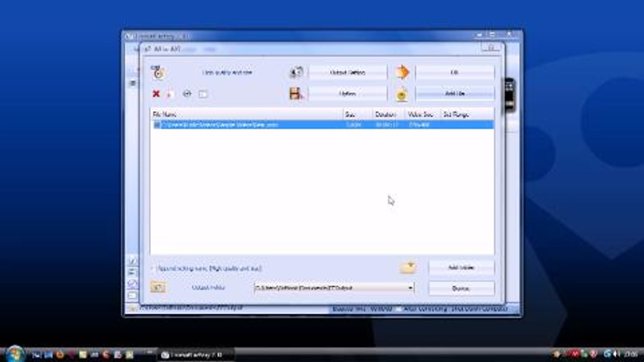Sort by Duration column header
The image size is (644, 362).
(x=388, y=115)
